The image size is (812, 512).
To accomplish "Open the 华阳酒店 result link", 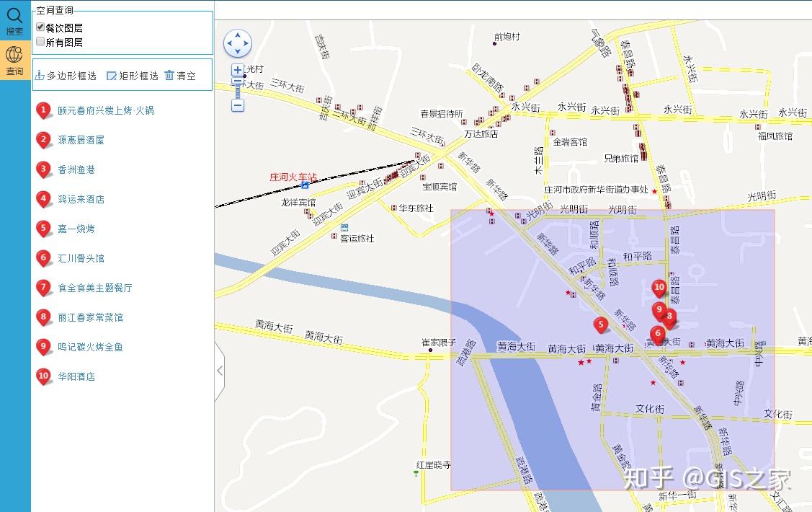I will tap(76, 376).
